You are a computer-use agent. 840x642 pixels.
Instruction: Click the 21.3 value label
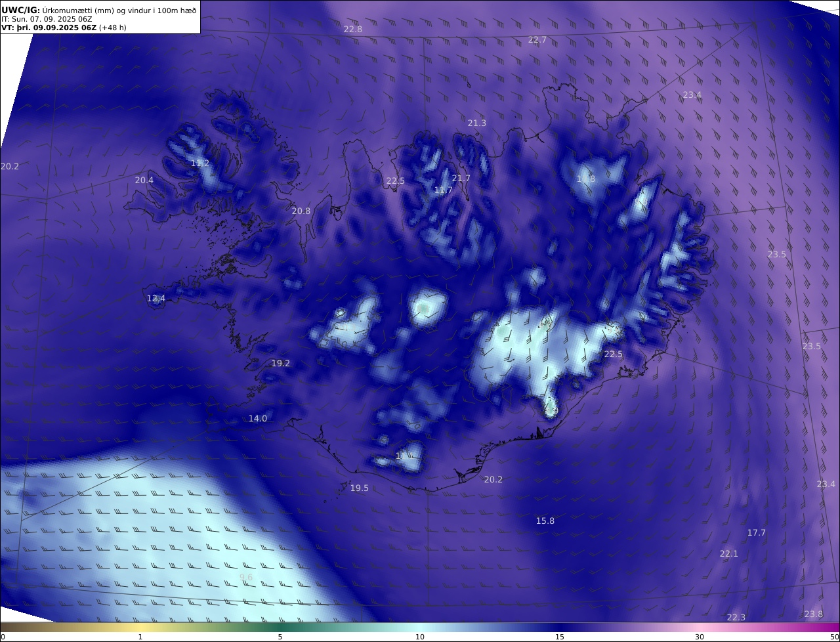[477, 123]
